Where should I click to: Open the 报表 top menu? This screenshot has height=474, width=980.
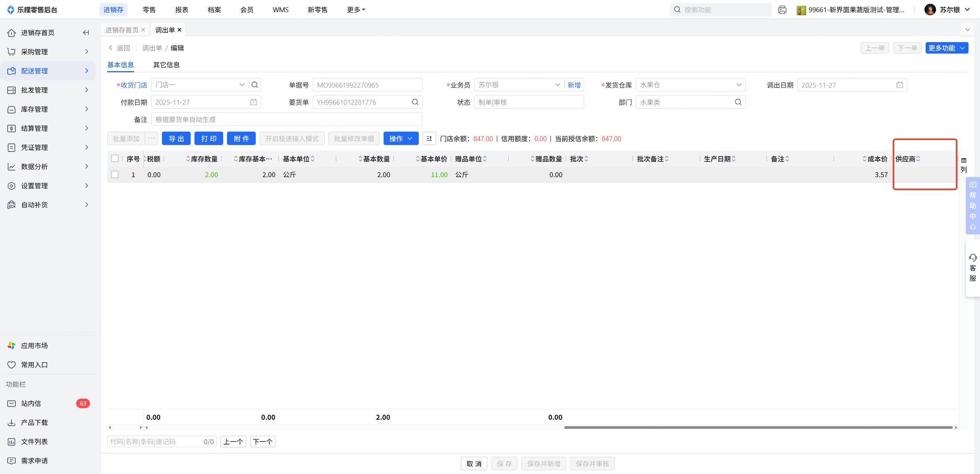coord(181,10)
